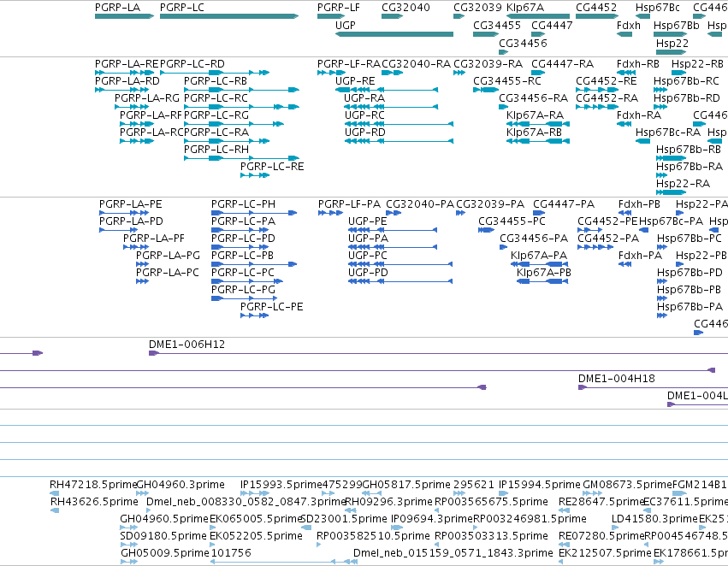This screenshot has height=566, width=728.
Task: Select EST GH05009.5prime
Action: click(x=165, y=553)
